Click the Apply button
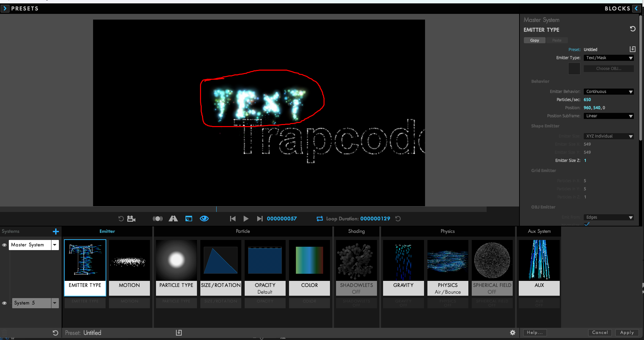This screenshot has height=340, width=644. (x=627, y=333)
